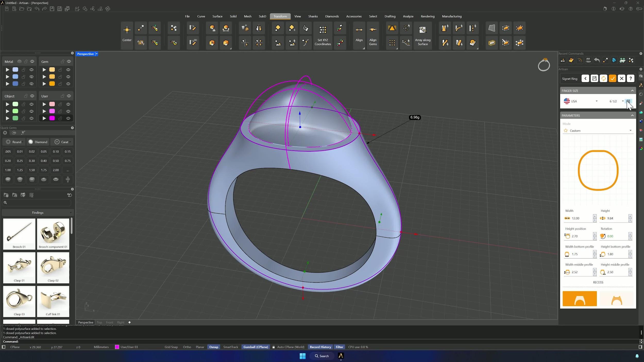Open Set XYZ Coordinates tool
This screenshot has height=362, width=644.
323,35
